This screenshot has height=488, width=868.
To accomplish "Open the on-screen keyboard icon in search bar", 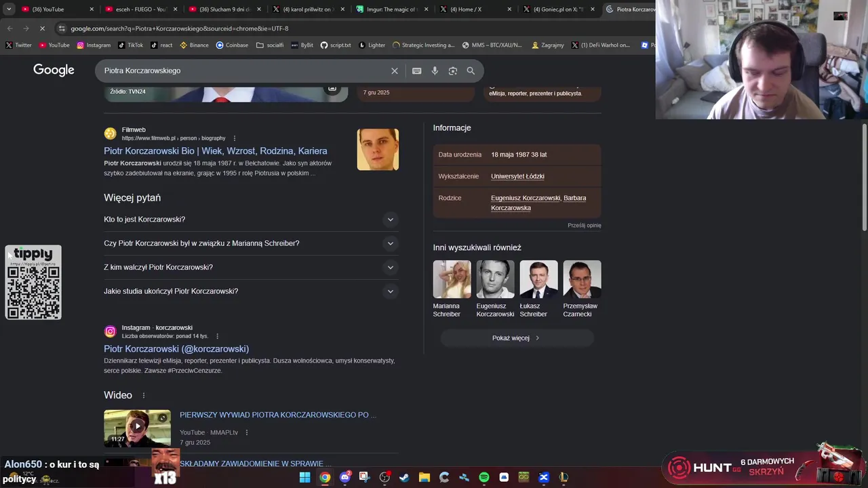I will pyautogui.click(x=416, y=70).
